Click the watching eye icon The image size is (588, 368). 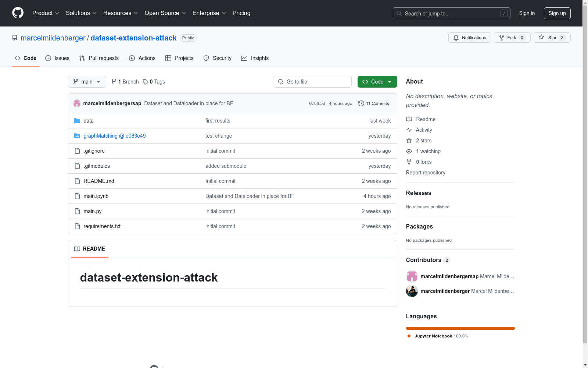(x=409, y=151)
